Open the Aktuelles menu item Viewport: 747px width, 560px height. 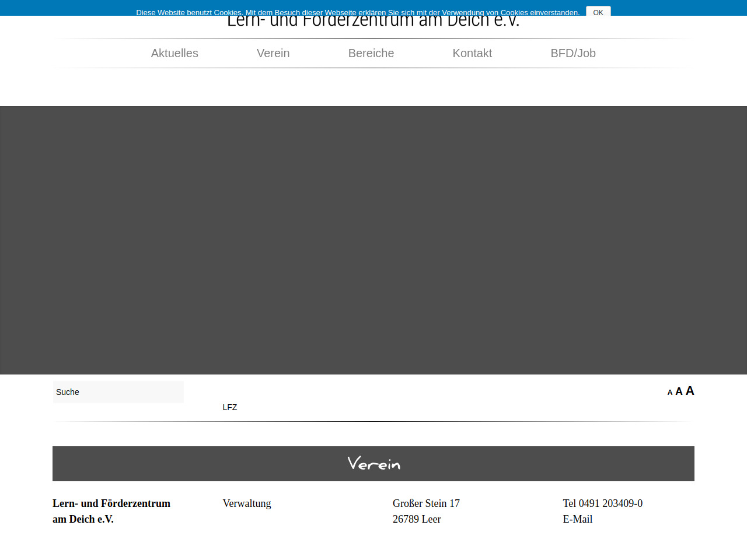[x=174, y=53]
